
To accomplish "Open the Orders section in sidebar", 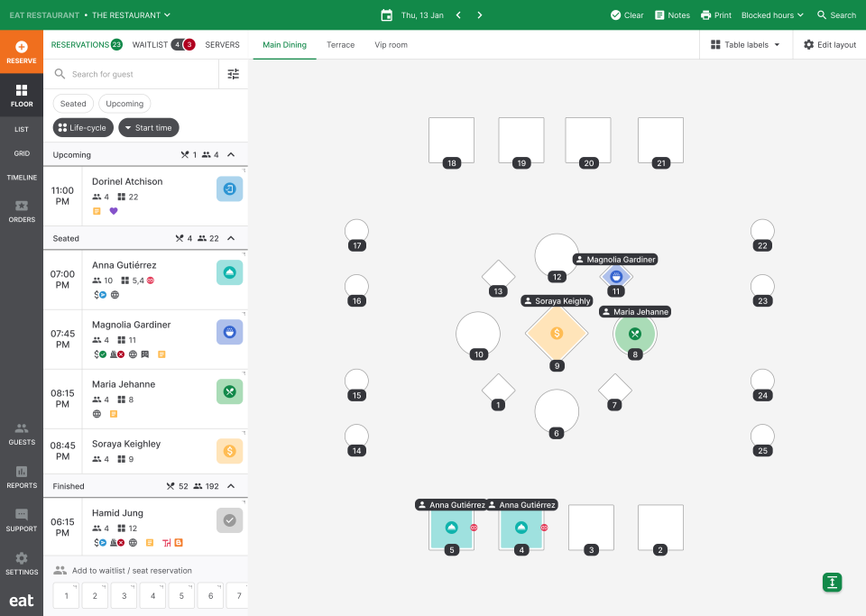I will coord(22,211).
